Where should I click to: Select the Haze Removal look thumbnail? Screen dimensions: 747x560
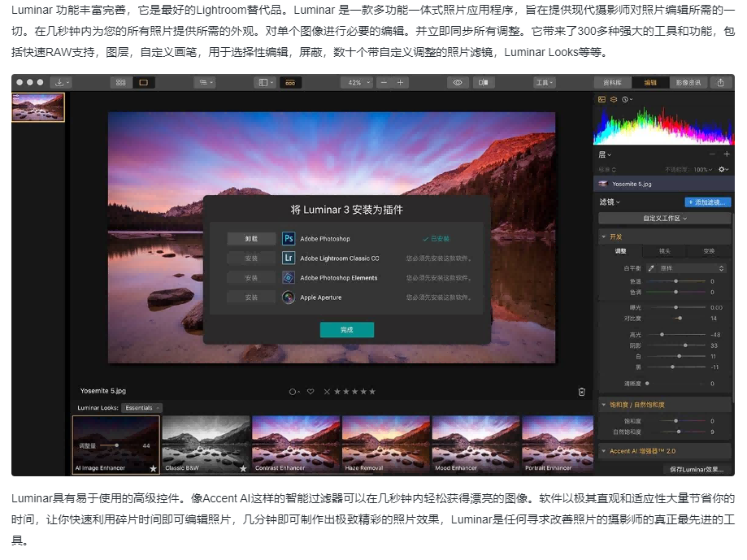[x=386, y=445]
